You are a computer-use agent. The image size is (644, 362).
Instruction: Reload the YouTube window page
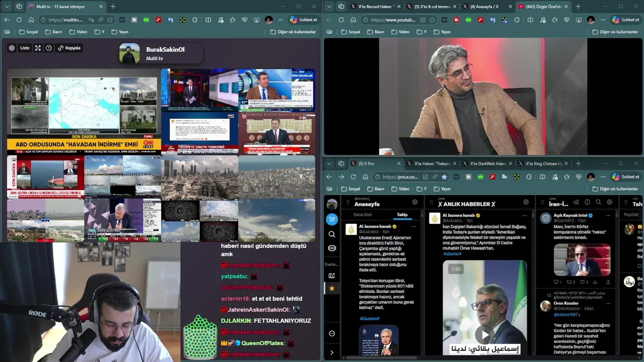pyautogui.click(x=341, y=20)
